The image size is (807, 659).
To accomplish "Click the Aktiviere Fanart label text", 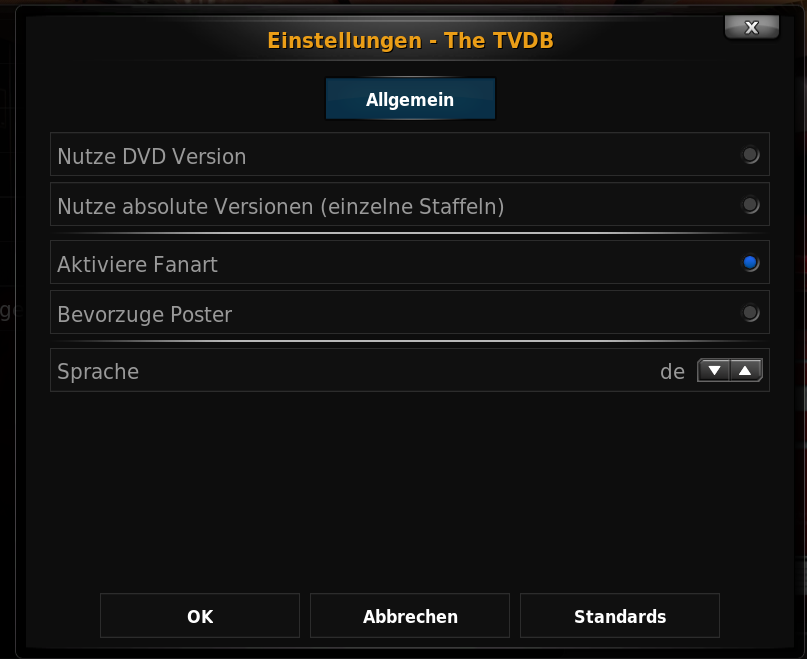I will tap(137, 265).
